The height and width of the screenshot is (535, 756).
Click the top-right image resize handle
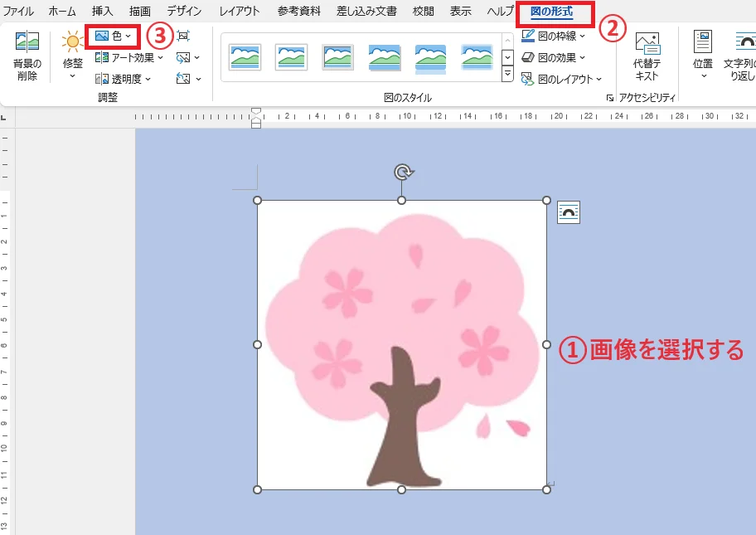tap(546, 200)
